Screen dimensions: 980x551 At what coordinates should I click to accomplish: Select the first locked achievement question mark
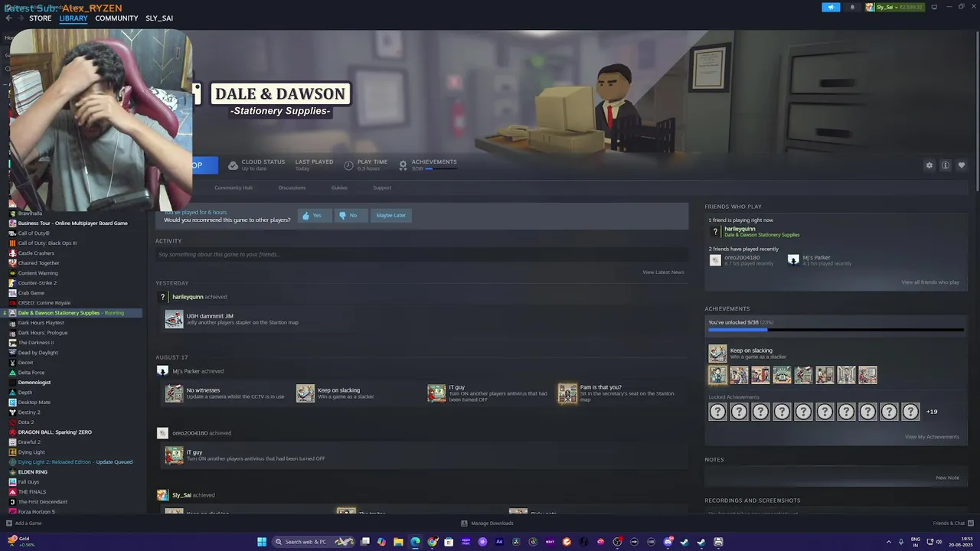click(x=717, y=412)
